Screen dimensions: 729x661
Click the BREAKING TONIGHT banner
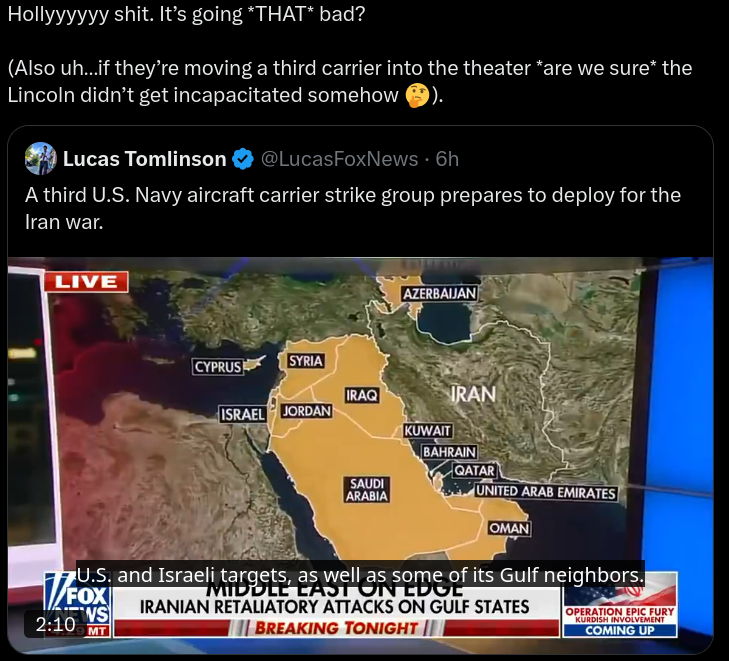tap(336, 628)
